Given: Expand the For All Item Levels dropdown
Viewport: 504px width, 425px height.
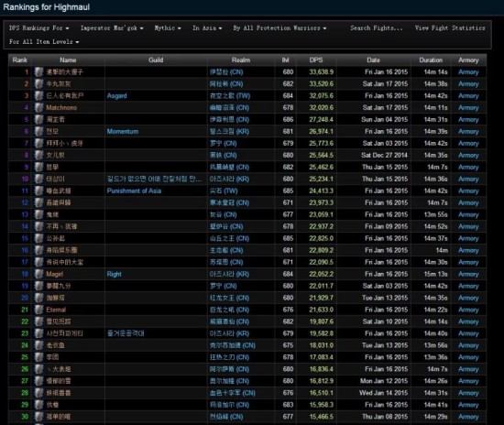Looking at the screenshot, I should click(x=44, y=42).
